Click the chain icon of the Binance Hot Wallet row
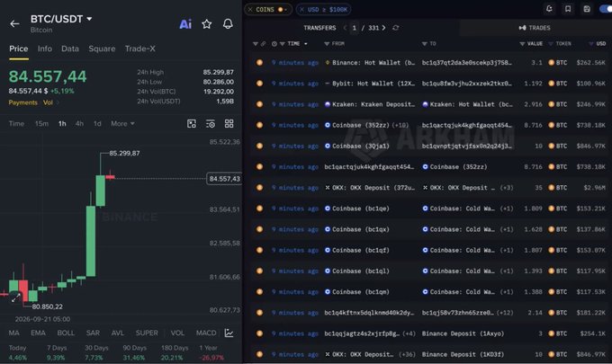Viewport: 612px width, 364px height. click(259, 62)
